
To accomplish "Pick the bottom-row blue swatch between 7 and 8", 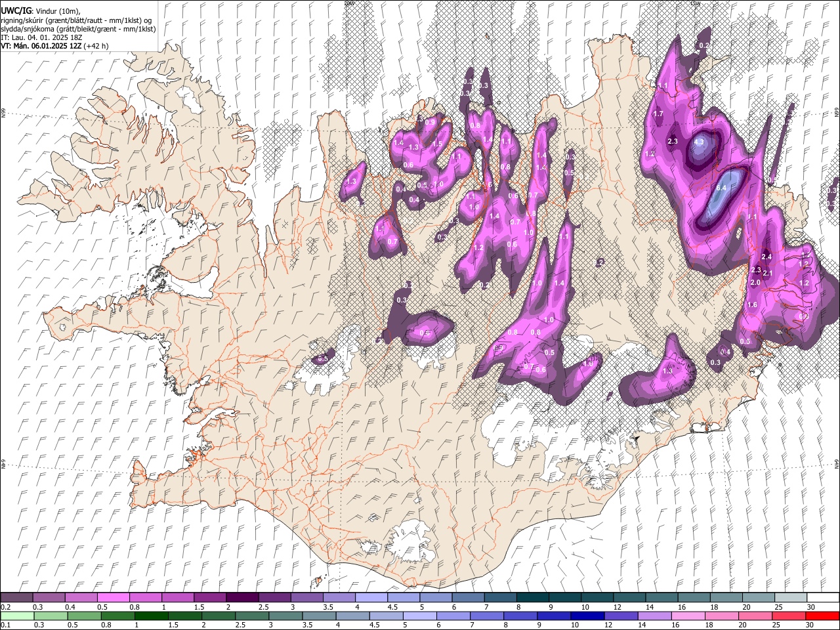I will (x=488, y=616).
